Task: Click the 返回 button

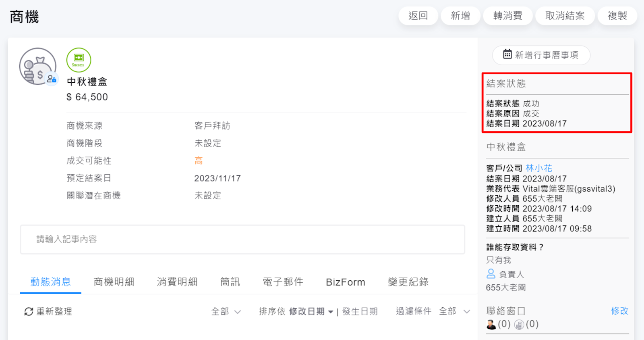Action: coord(418,16)
